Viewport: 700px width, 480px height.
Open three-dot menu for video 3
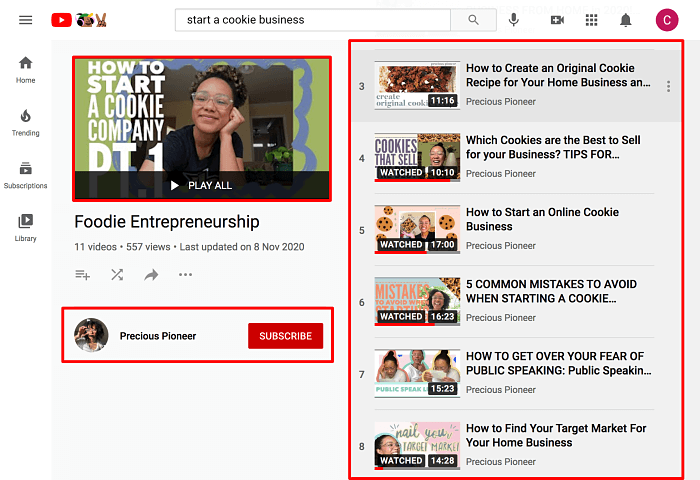point(668,86)
